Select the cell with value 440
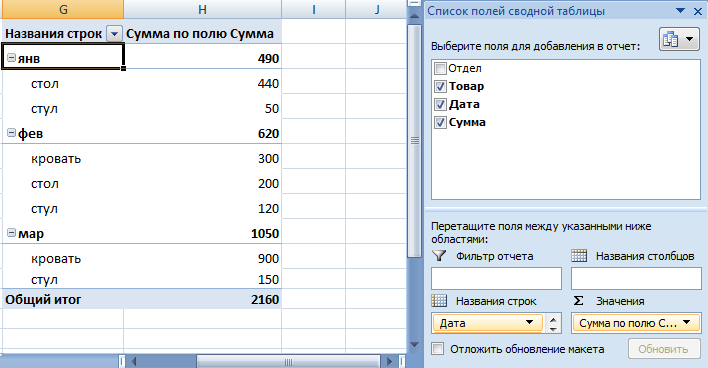This screenshot has width=708, height=368. click(202, 83)
